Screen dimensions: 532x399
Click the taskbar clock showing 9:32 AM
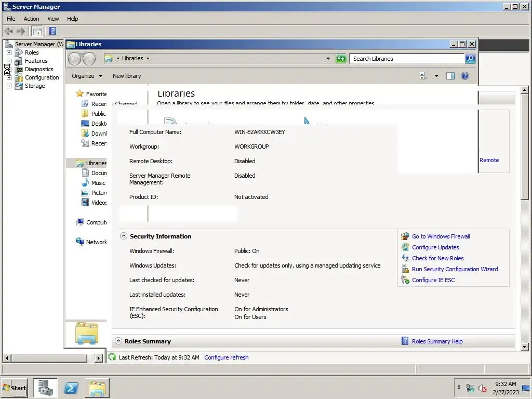506,384
